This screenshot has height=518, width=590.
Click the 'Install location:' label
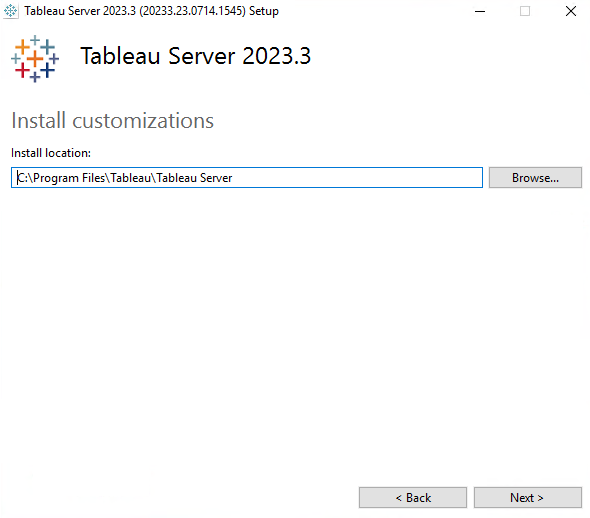click(51, 153)
